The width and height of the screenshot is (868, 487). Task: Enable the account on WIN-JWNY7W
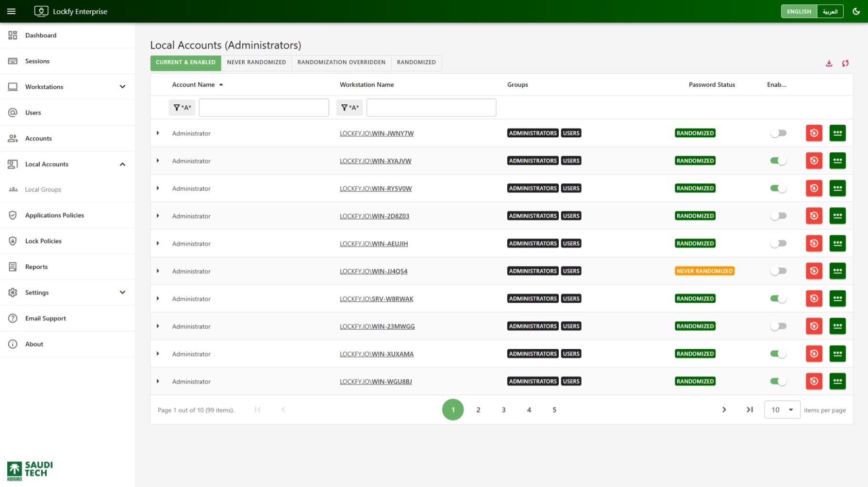(778, 133)
